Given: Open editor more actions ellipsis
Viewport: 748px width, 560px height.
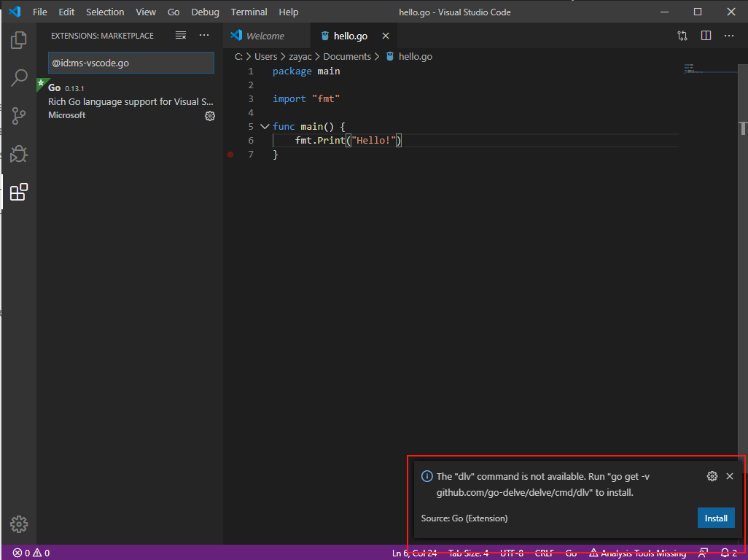Looking at the screenshot, I should click(729, 36).
